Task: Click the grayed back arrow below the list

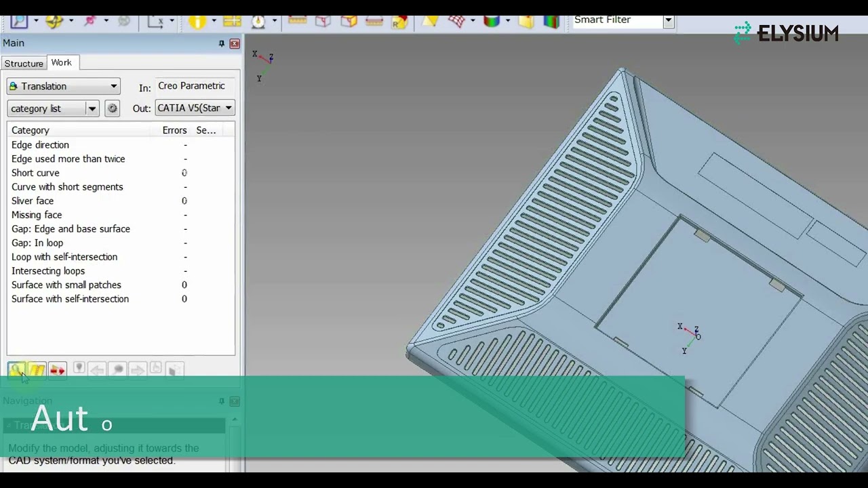Action: click(98, 369)
